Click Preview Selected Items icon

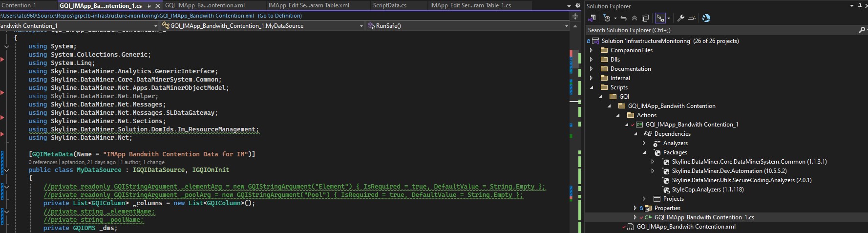point(692,18)
